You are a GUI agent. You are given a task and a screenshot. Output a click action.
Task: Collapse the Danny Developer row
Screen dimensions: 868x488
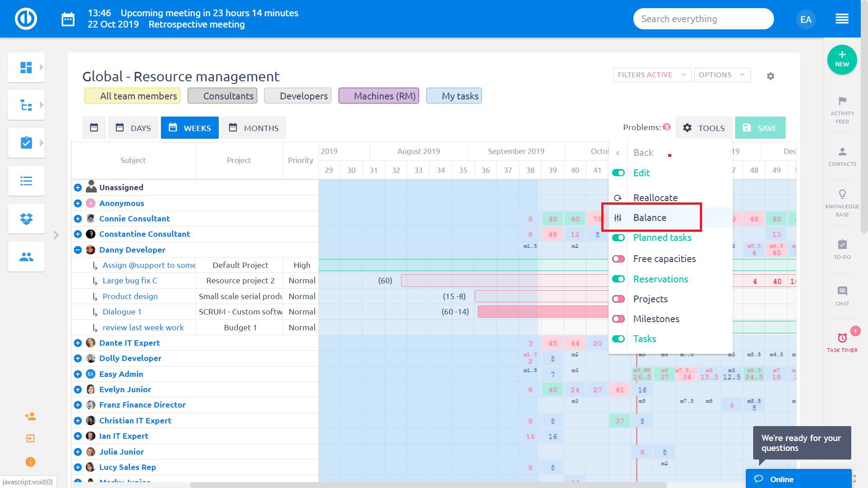click(x=78, y=250)
